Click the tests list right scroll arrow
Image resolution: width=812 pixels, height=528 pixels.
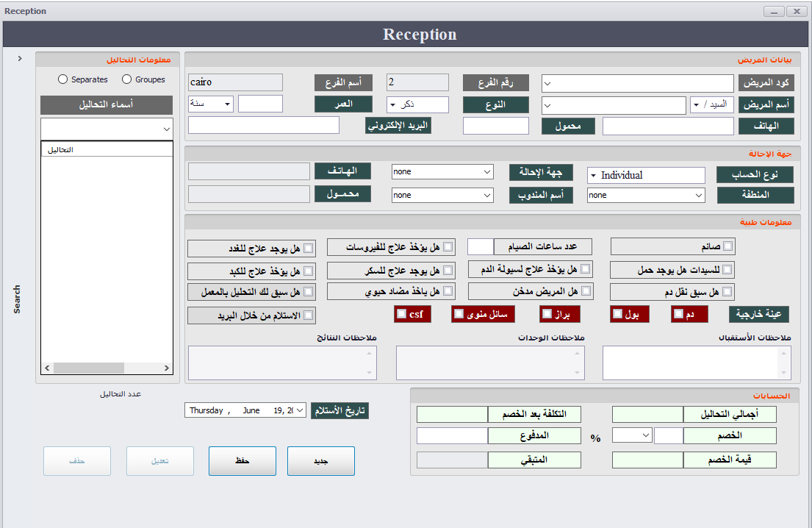click(x=167, y=368)
